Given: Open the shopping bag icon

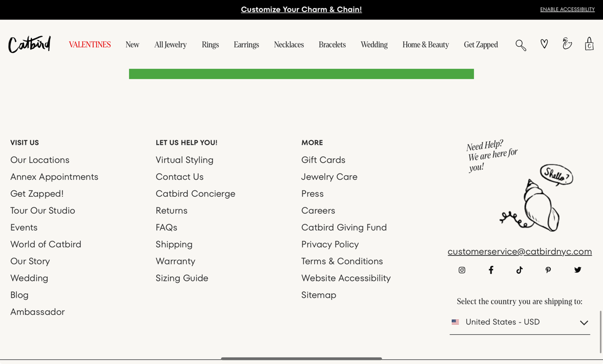Looking at the screenshot, I should pos(589,44).
